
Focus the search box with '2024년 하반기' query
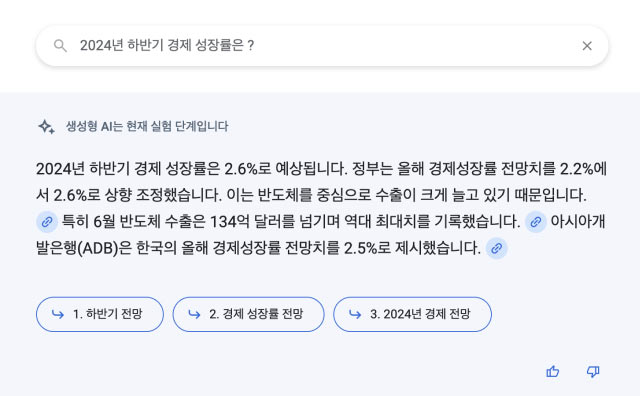coord(322,46)
